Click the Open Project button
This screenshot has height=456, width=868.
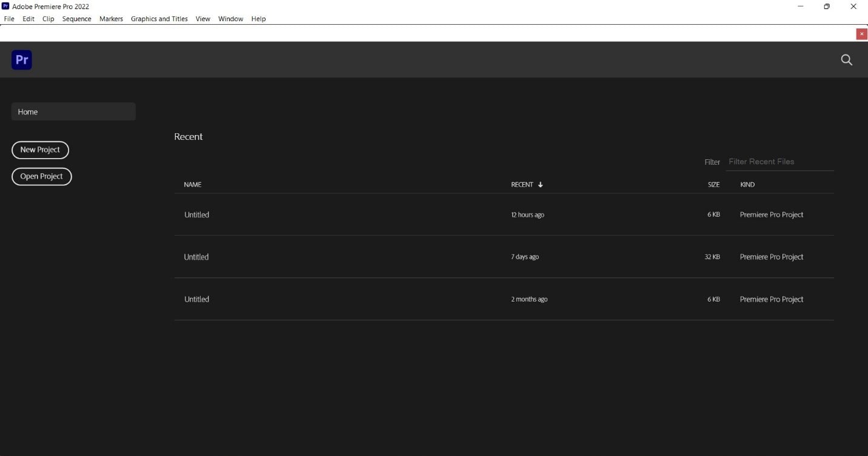[x=42, y=176]
